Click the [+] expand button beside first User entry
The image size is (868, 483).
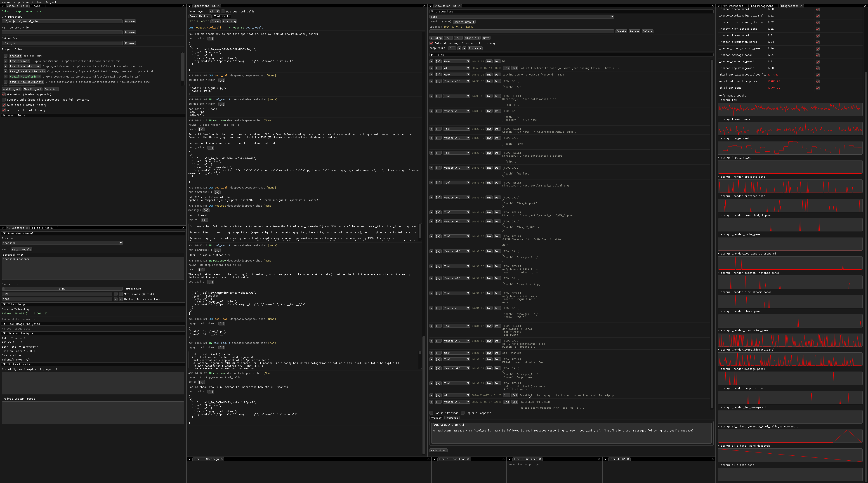438,61
